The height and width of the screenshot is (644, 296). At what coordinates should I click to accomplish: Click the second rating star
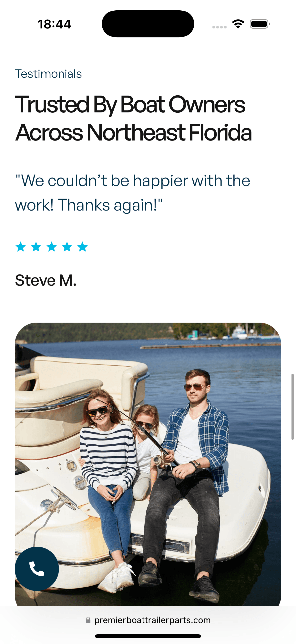[36, 246]
